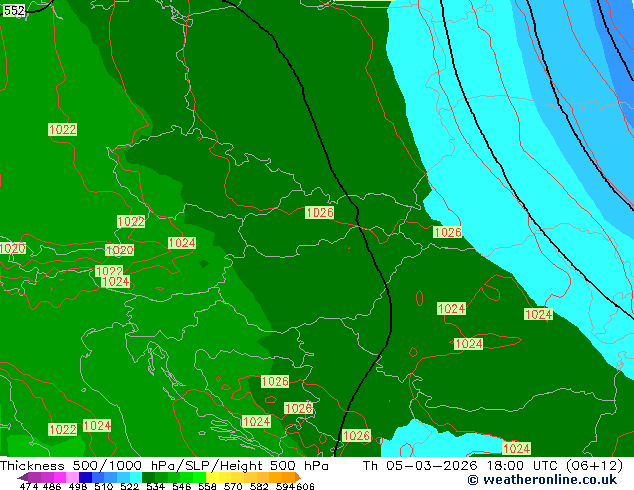Image resolution: width=634 pixels, height=490 pixels.
Task: Click the 552 height contour label
Action: click(x=14, y=11)
